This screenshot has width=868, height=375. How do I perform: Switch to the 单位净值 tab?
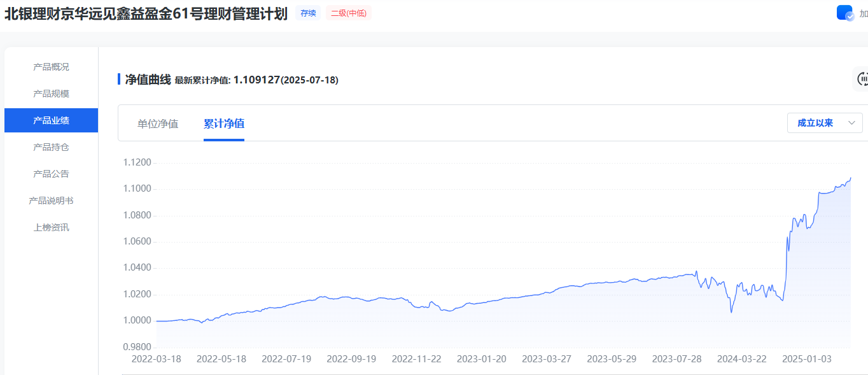[158, 124]
